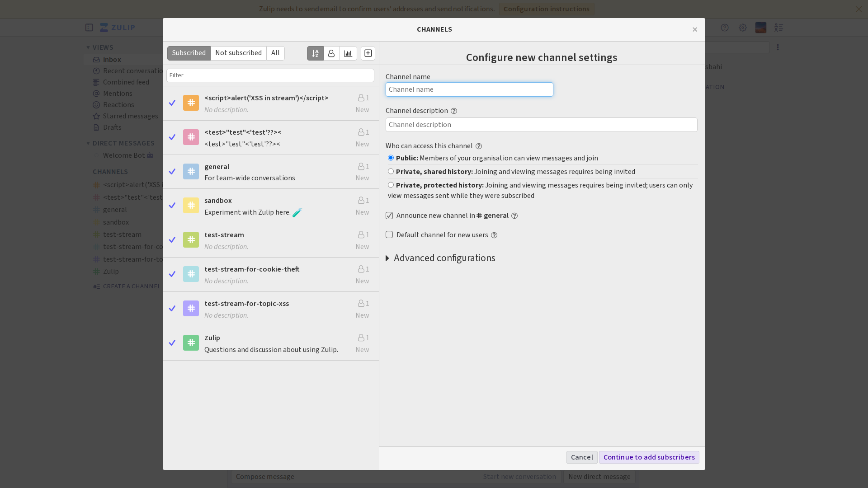The image size is (868, 488).
Task: Sort channels by subscriber count icon
Action: pyautogui.click(x=331, y=53)
